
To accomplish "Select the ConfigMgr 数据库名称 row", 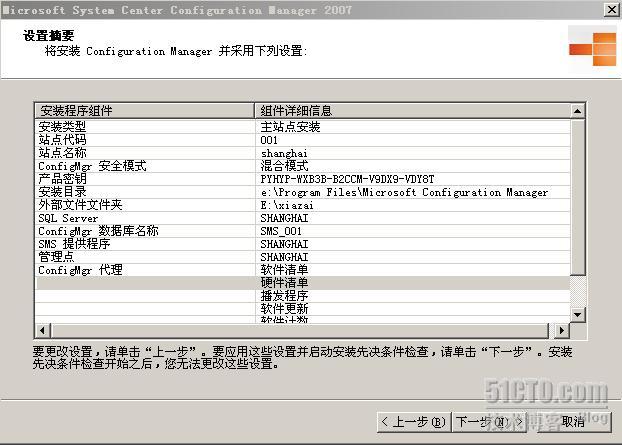I will [303, 231].
